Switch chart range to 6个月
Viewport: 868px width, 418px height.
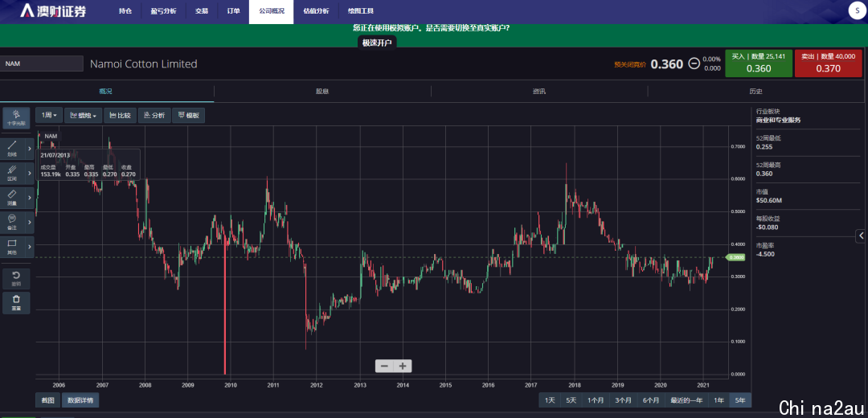point(651,400)
